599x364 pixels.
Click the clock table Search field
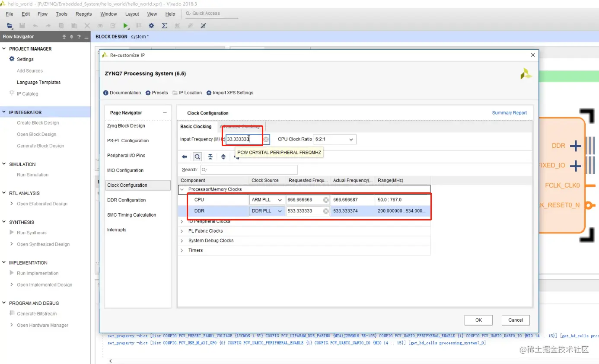[249, 170]
